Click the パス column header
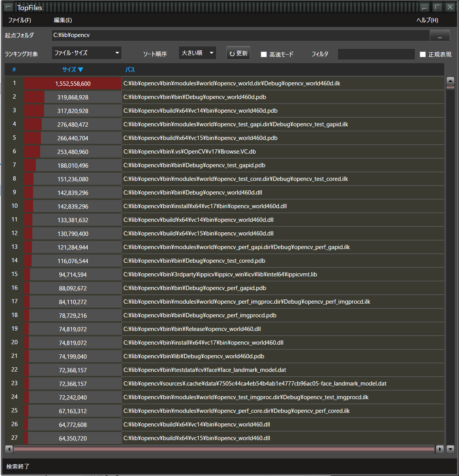 [x=130, y=69]
